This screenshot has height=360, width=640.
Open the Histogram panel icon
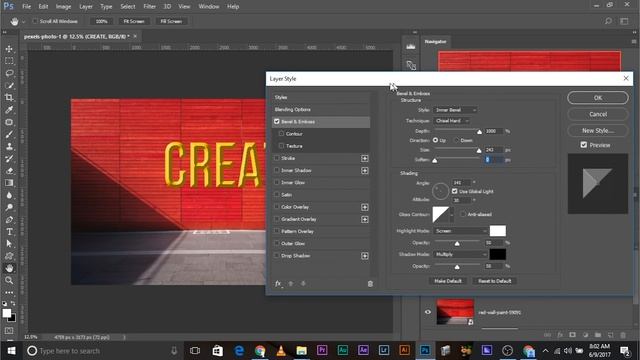[x=411, y=47]
